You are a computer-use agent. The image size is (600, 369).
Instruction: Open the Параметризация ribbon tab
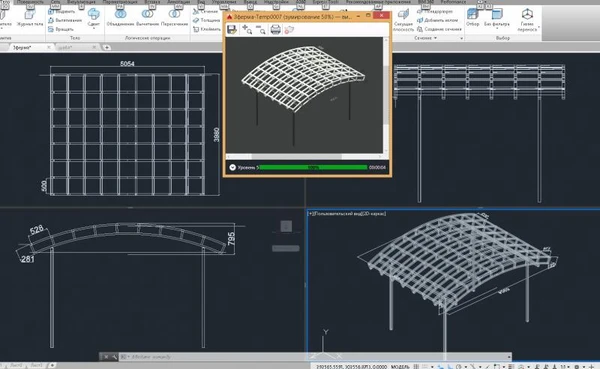click(x=120, y=2)
